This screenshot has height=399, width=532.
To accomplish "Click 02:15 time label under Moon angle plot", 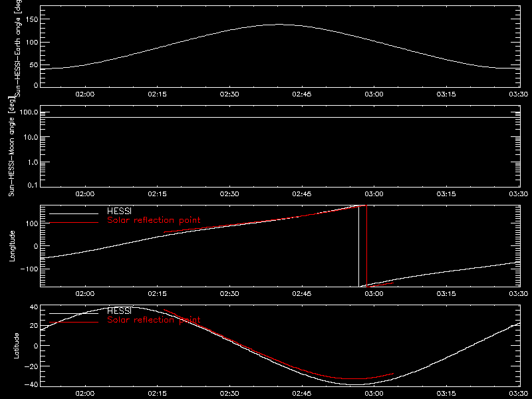I will pyautogui.click(x=157, y=194).
